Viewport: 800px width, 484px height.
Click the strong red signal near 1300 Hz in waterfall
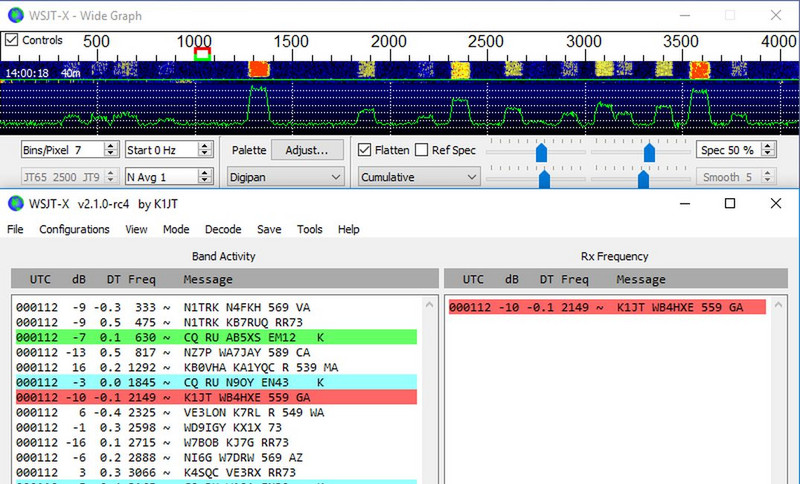coord(259,69)
